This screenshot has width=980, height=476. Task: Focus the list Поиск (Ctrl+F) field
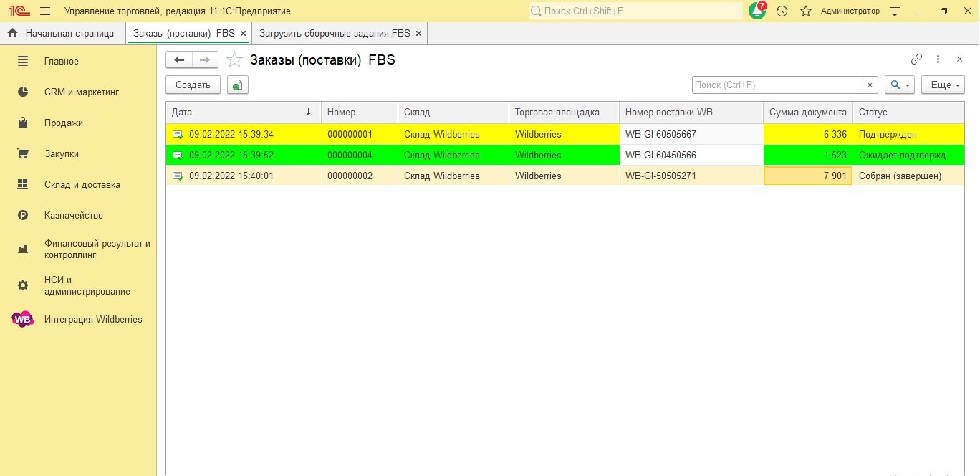pos(777,85)
